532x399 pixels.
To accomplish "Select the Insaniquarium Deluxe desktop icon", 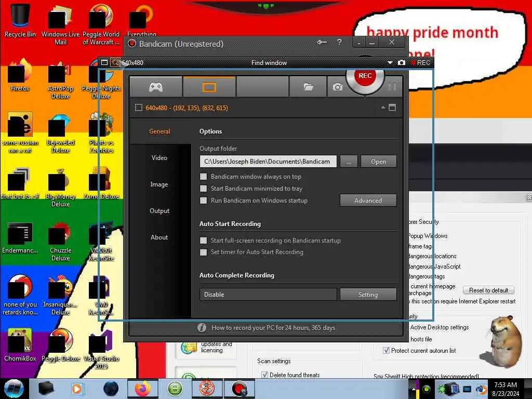I will (60, 295).
